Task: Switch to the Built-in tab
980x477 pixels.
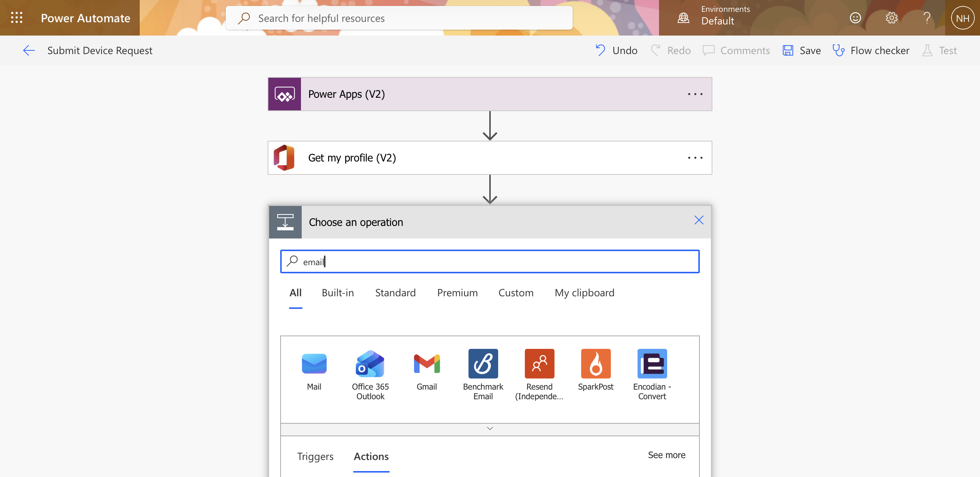Action: click(338, 293)
